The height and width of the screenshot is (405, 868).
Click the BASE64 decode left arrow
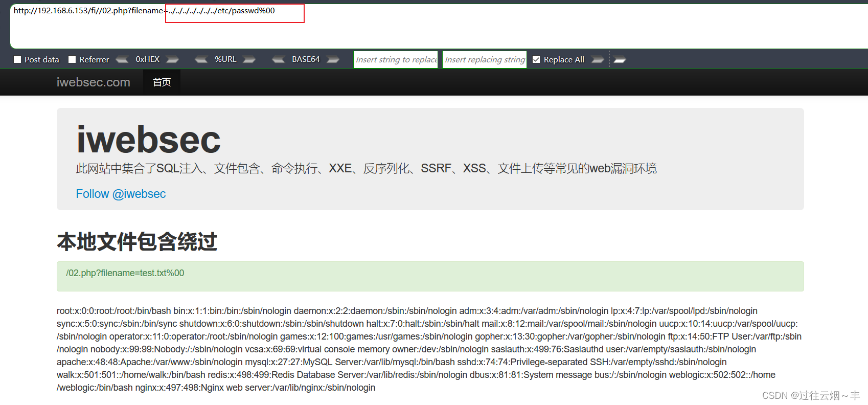pyautogui.click(x=279, y=60)
